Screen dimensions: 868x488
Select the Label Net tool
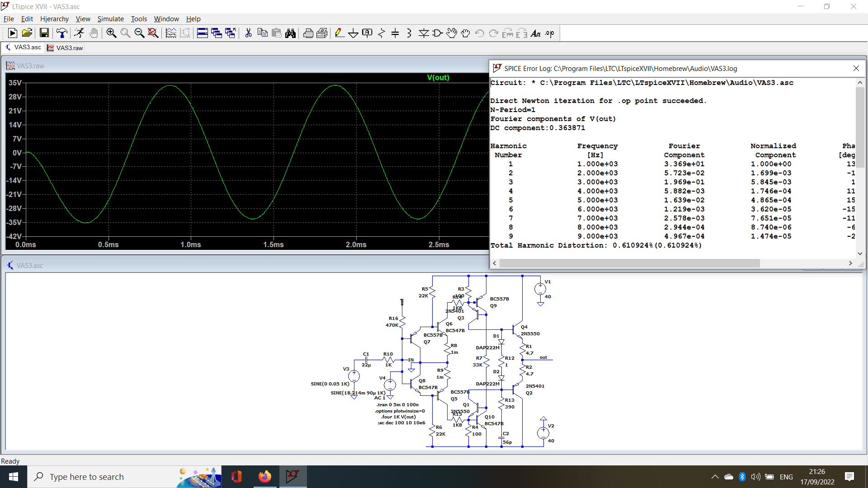pos(368,33)
